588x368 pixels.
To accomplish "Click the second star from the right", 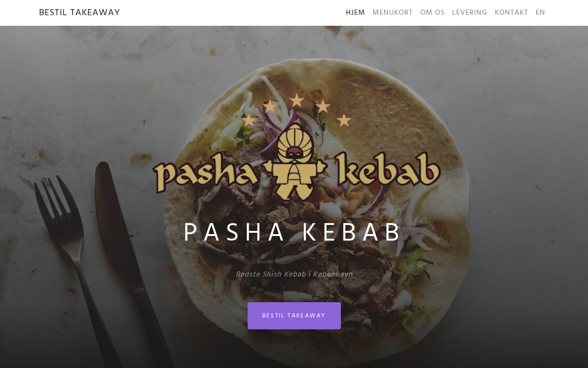I will point(323,106).
